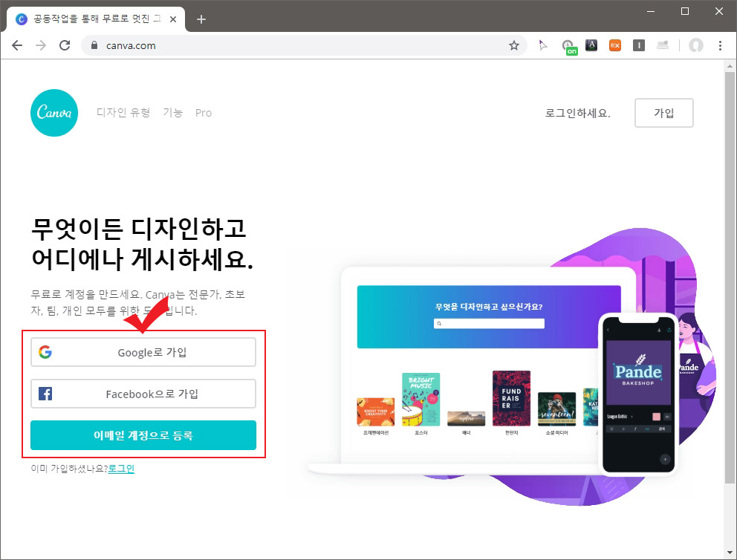Image resolution: width=737 pixels, height=560 pixels.
Task: Click the Bright Music poster thumbnail
Action: [x=421, y=400]
